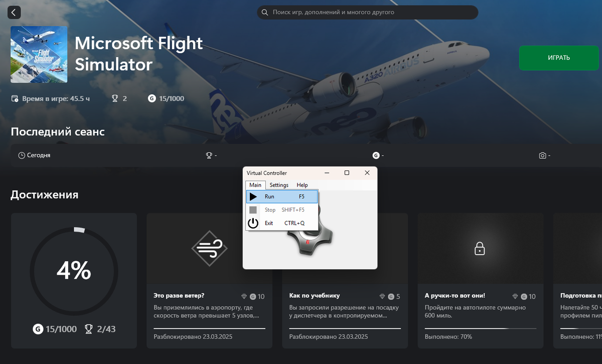Click the locked achievement padlock icon

480,248
